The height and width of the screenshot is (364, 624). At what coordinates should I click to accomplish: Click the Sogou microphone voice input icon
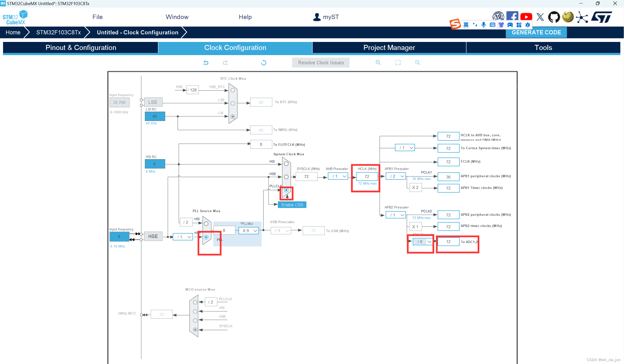click(x=483, y=25)
